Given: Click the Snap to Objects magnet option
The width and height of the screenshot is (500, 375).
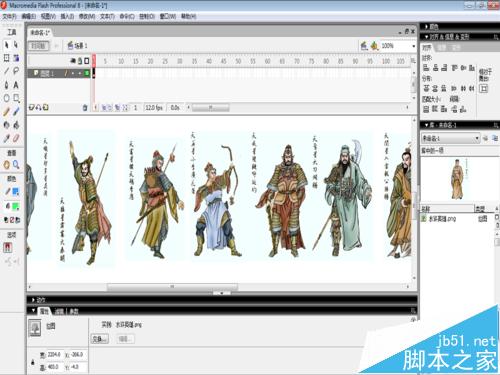Looking at the screenshot, I should pyautogui.click(x=8, y=247).
